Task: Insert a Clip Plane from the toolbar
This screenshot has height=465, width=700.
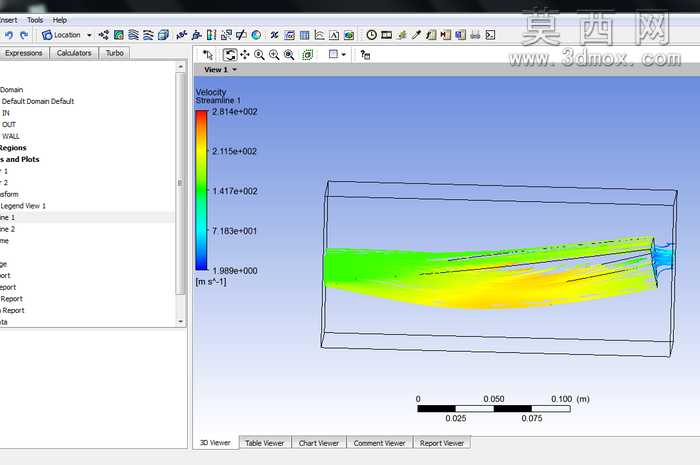Action: pos(241,35)
